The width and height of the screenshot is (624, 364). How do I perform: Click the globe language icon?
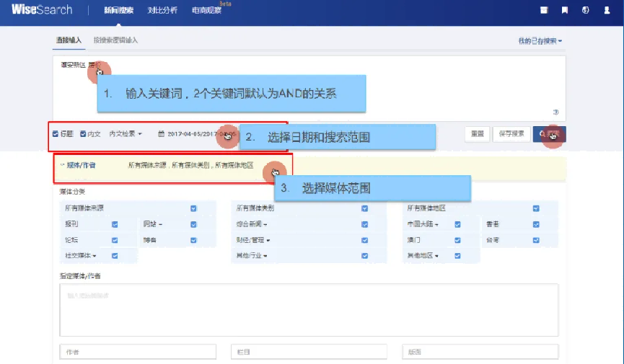tap(585, 11)
